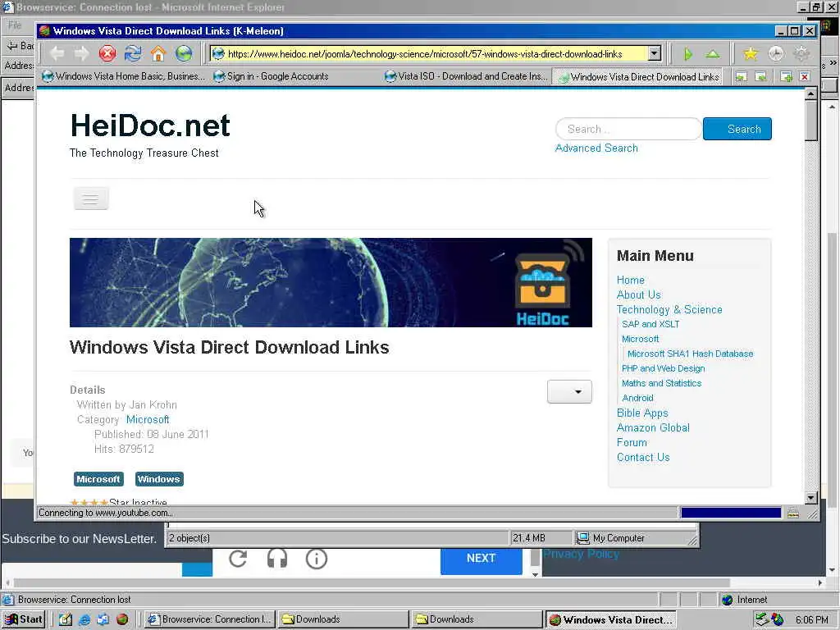Image resolution: width=840 pixels, height=630 pixels.
Task: Open File menu in Internet Explorer window
Action: click(15, 25)
